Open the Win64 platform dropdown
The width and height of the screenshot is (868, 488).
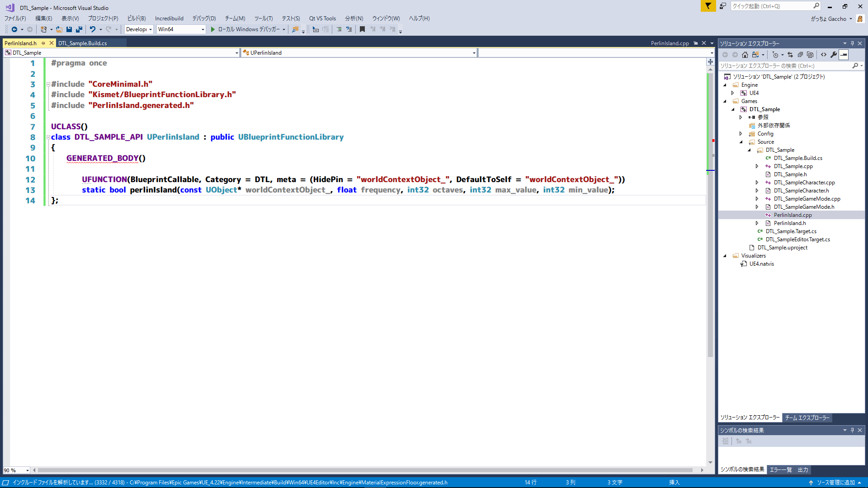coord(203,29)
